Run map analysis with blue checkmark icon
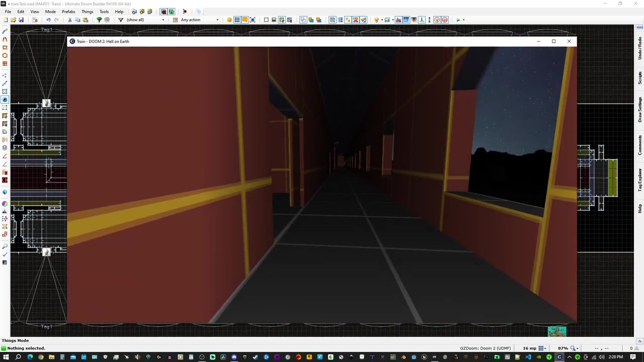Viewport: 644px width, 362px height. (5, 254)
